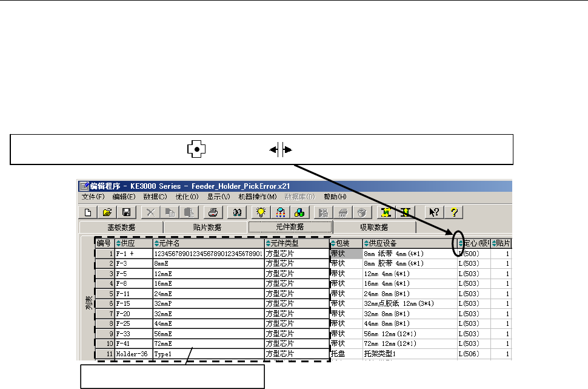Click the 24mmE component name cell
Screen dimensions: 588x389
(x=209, y=294)
